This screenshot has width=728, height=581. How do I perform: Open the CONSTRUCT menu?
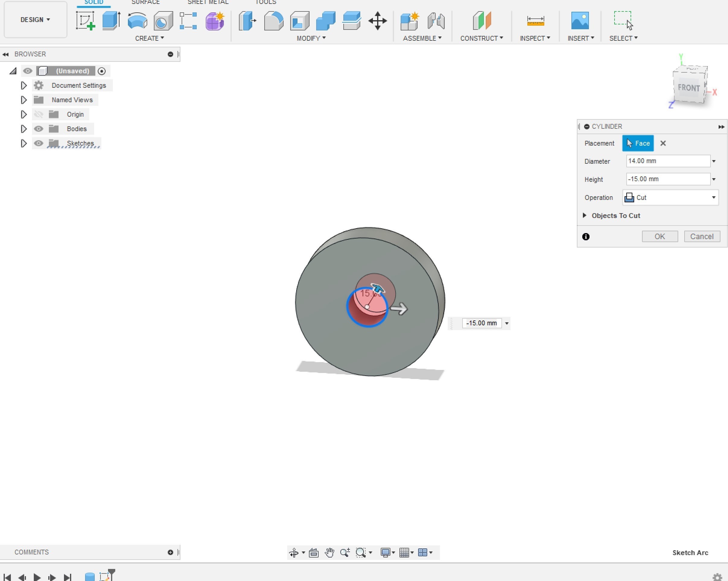pos(481,38)
